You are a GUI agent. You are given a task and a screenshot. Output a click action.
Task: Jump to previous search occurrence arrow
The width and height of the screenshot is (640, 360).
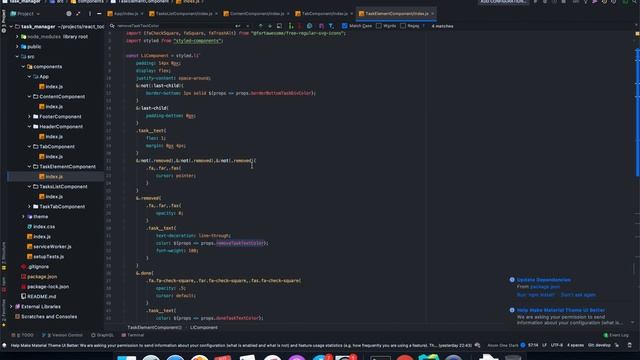coord(261,26)
